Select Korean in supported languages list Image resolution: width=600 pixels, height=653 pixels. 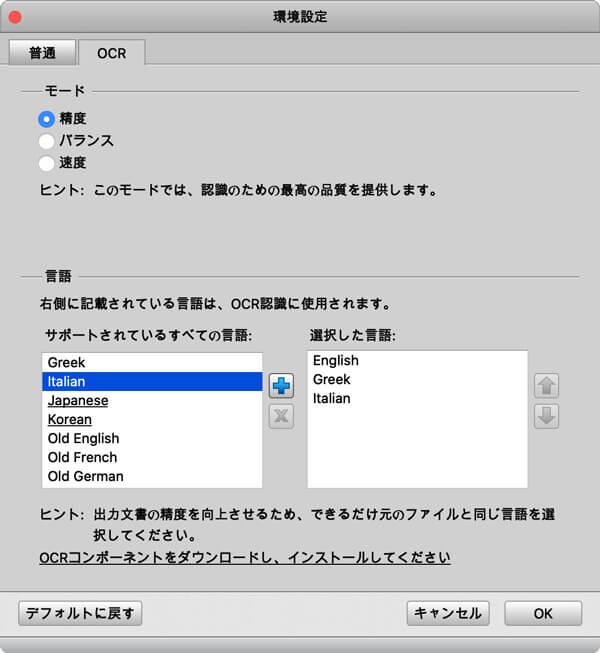click(152, 419)
